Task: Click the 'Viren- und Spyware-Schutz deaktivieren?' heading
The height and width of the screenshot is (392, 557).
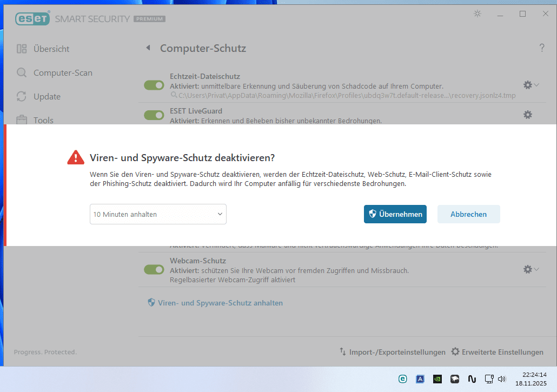Action: 182,158
